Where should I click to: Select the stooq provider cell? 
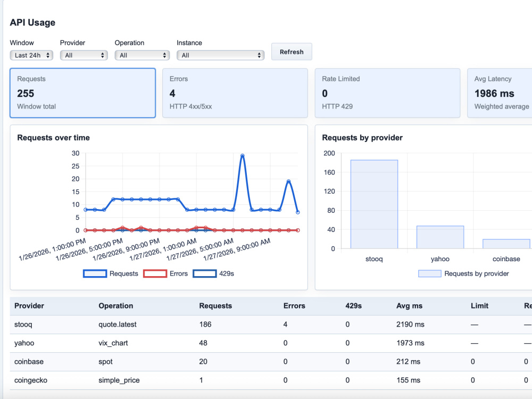(x=23, y=325)
